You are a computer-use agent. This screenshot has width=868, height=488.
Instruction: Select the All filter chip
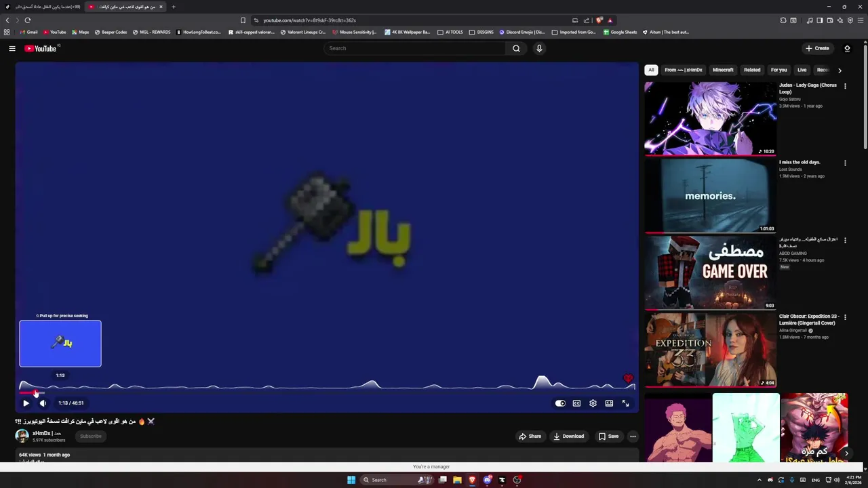pos(651,70)
